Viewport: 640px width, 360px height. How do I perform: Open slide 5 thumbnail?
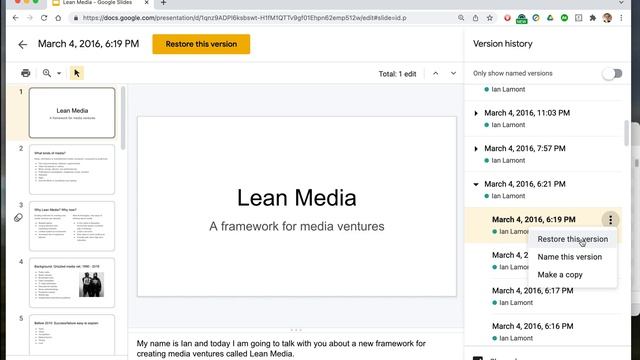tap(72, 335)
